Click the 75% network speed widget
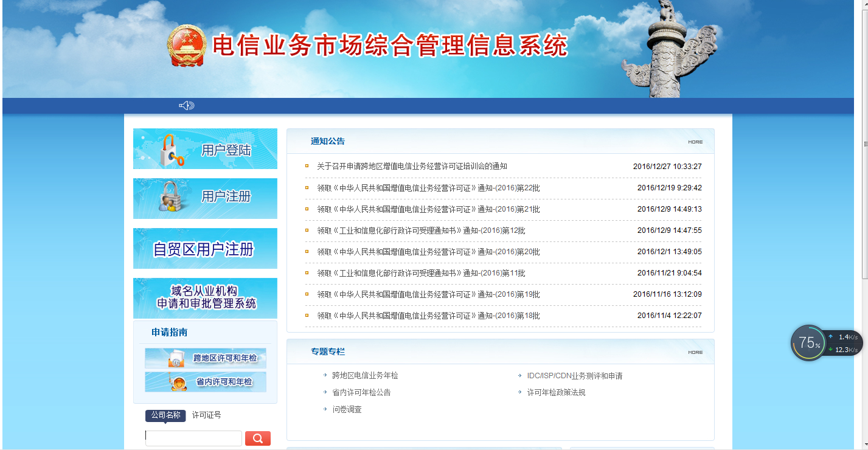This screenshot has height=450, width=868. click(808, 343)
